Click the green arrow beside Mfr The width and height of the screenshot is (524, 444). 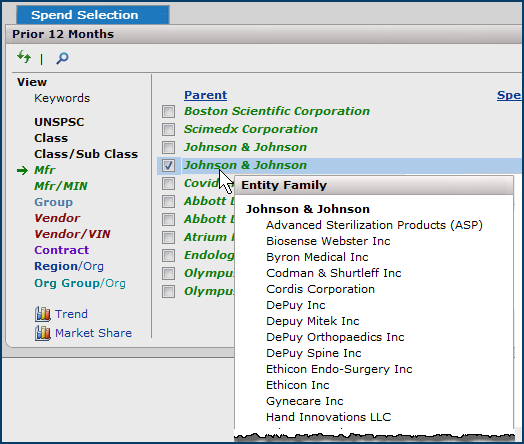pos(22,171)
